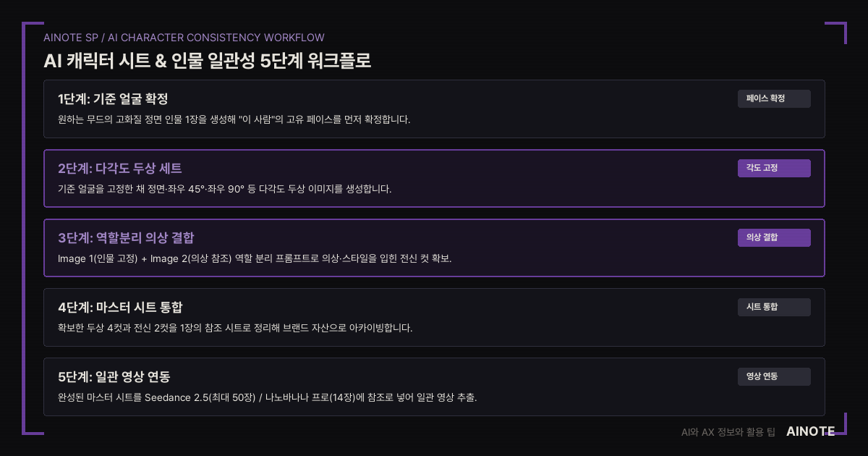The width and height of the screenshot is (868, 456).
Task: Click the Image 1 + Image 2 description text
Action: point(255,258)
